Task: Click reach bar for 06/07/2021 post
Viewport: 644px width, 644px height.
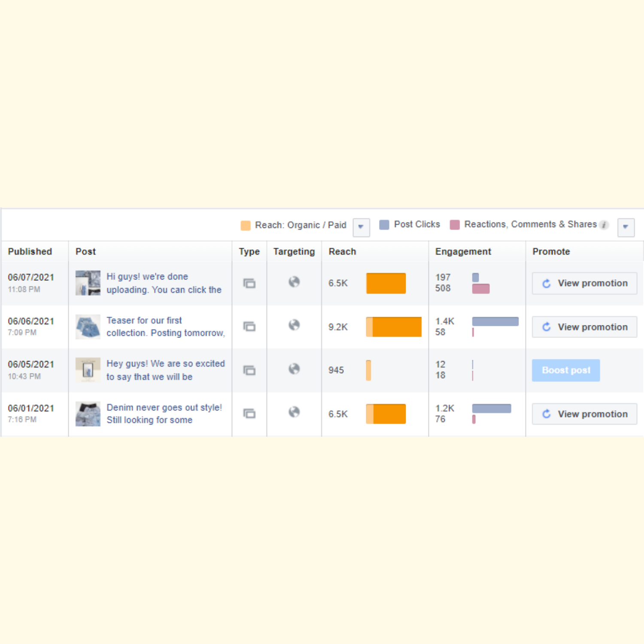Action: pos(386,283)
